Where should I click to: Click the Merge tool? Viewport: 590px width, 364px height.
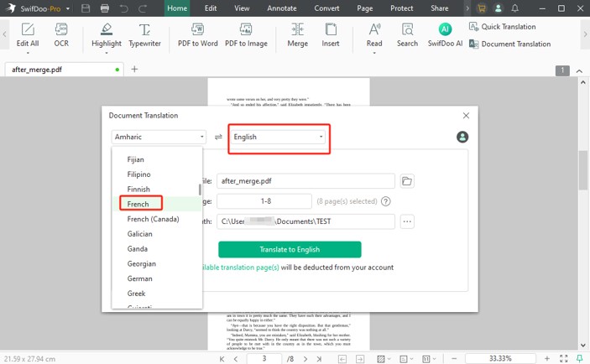[x=298, y=34]
